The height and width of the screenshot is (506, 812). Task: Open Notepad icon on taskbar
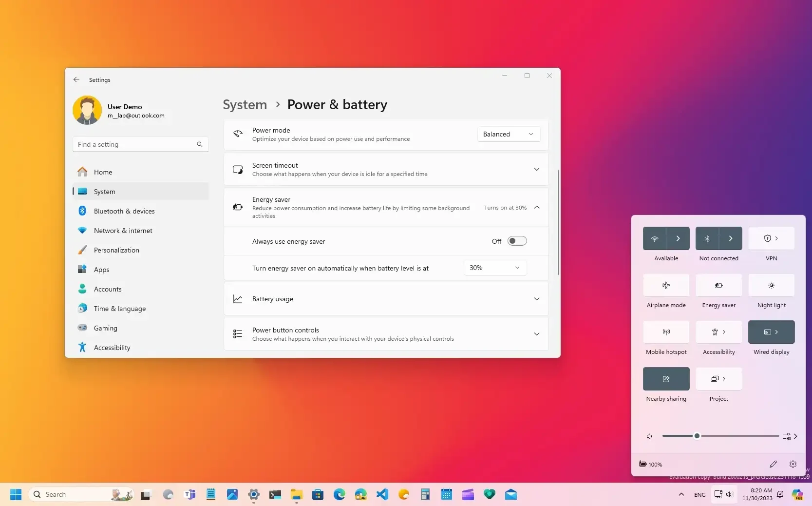[211, 495]
